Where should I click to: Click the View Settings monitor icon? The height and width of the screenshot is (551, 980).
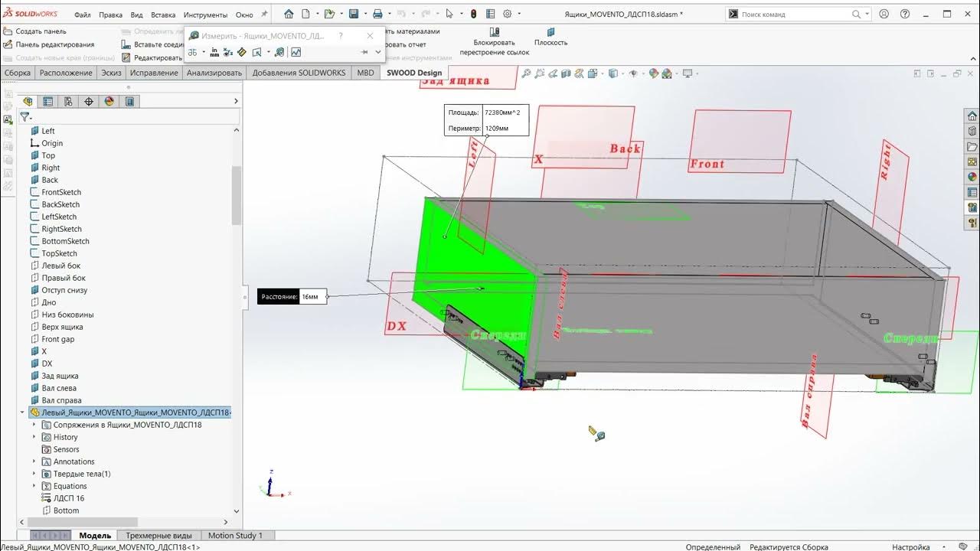(x=687, y=73)
